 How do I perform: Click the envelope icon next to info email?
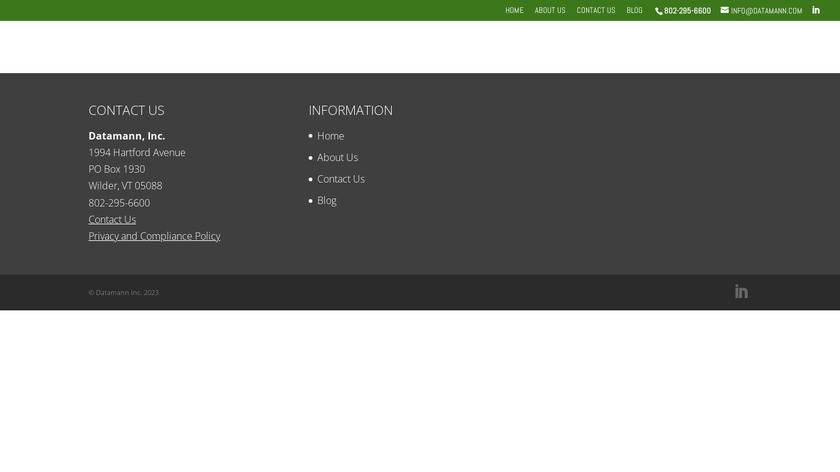724,10
